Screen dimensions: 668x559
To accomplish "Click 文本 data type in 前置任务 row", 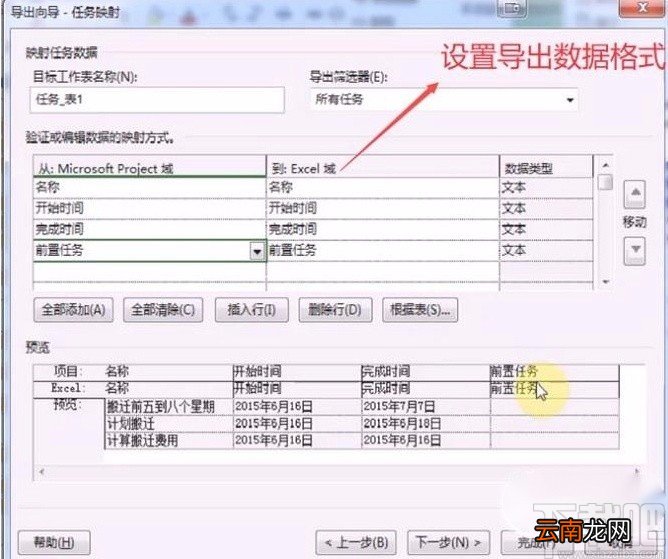I will (x=546, y=251).
